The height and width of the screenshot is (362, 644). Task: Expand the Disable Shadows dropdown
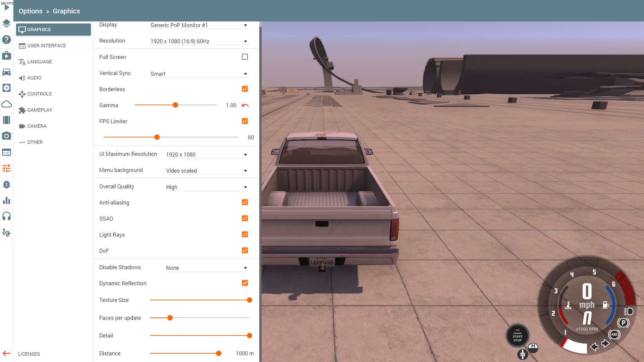207,268
